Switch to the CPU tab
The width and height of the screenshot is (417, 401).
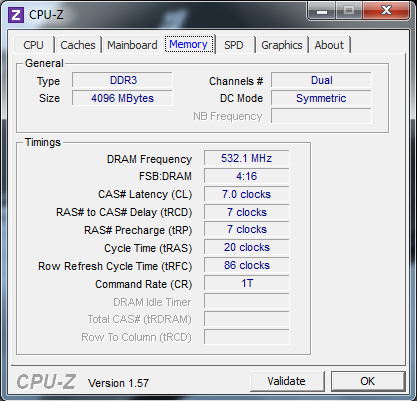point(33,45)
